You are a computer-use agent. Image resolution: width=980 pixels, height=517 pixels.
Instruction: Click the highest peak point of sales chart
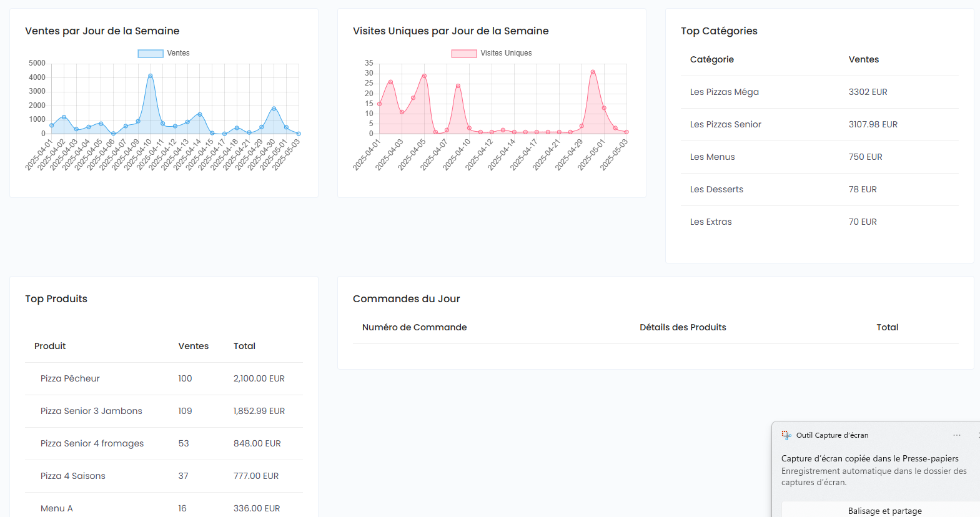pyautogui.click(x=150, y=76)
